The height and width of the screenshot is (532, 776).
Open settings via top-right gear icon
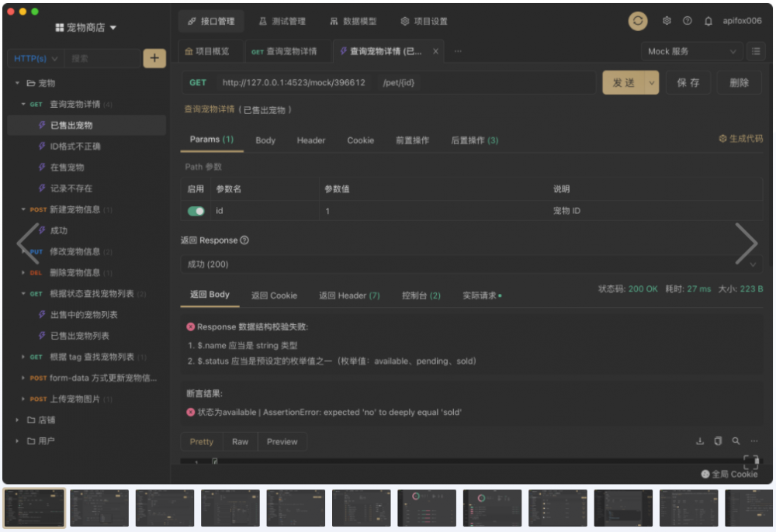(x=667, y=21)
